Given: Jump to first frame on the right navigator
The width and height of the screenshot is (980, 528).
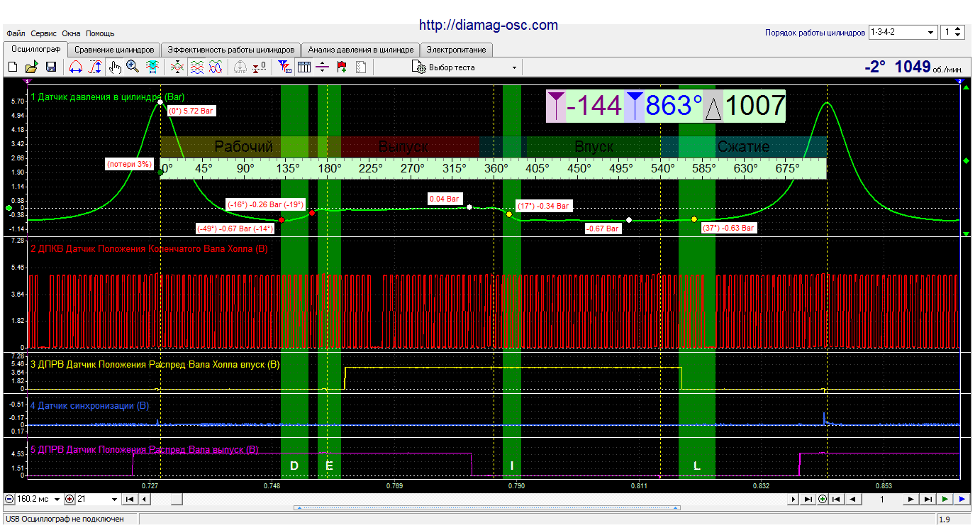Looking at the screenshot, I should [836, 499].
